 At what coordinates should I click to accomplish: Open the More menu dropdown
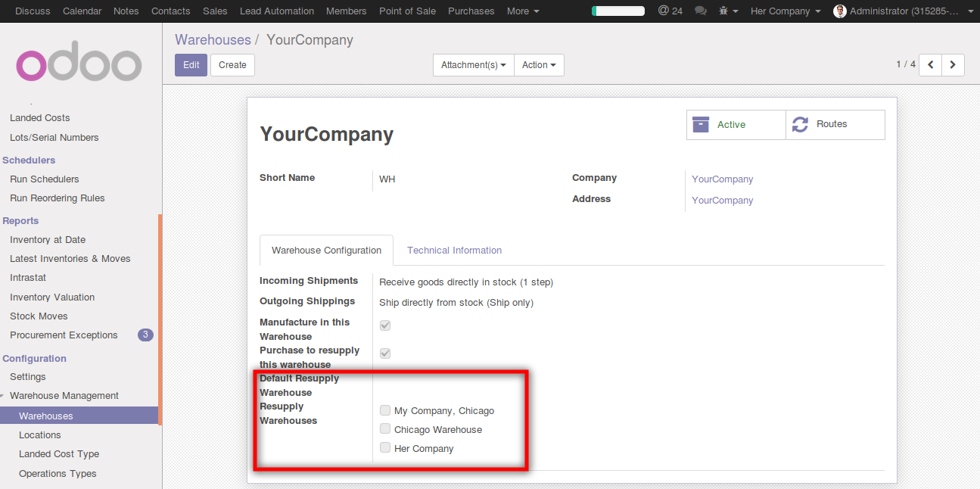523,11
